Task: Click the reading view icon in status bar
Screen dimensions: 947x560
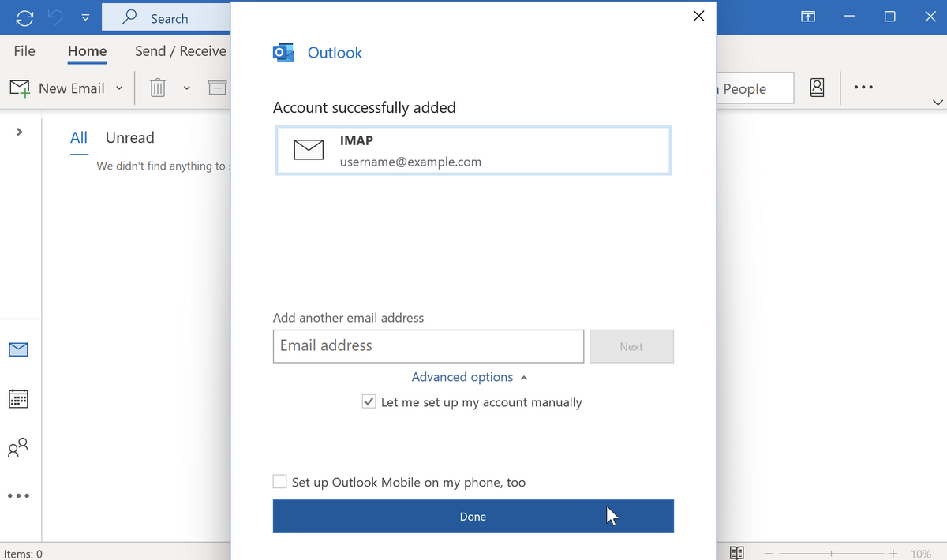Action: point(736,553)
